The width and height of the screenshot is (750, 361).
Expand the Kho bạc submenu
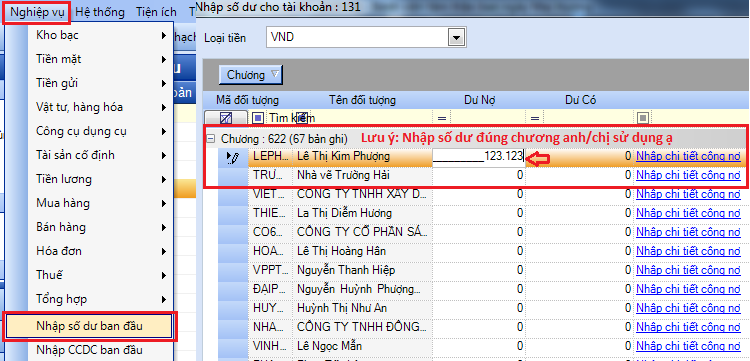164,35
